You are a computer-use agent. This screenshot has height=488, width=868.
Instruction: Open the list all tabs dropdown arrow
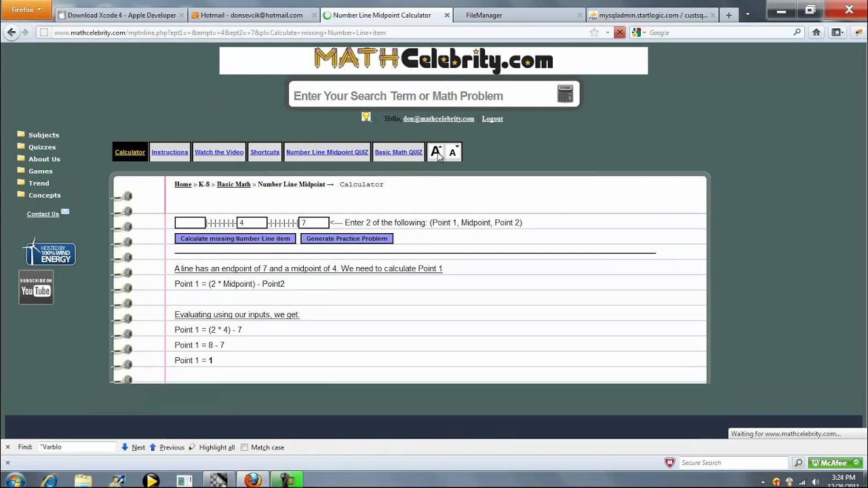point(747,14)
